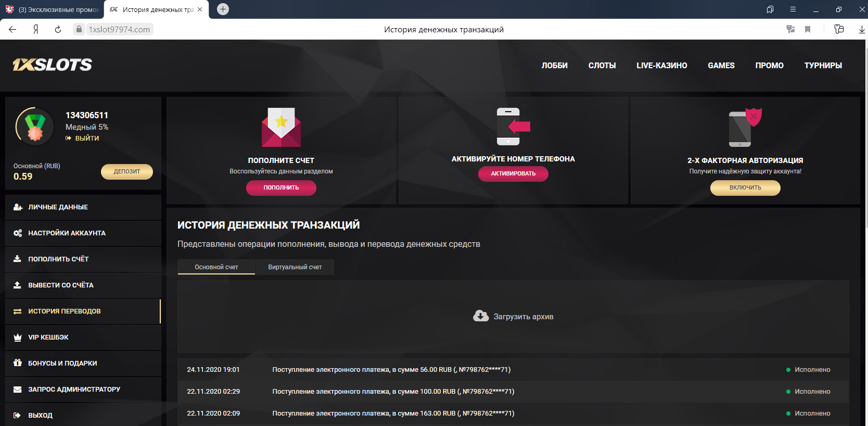The image size is (868, 426).
Task: Open ВЫВЕСТИ СО СЧЁТА sidebar item
Action: coord(83,285)
